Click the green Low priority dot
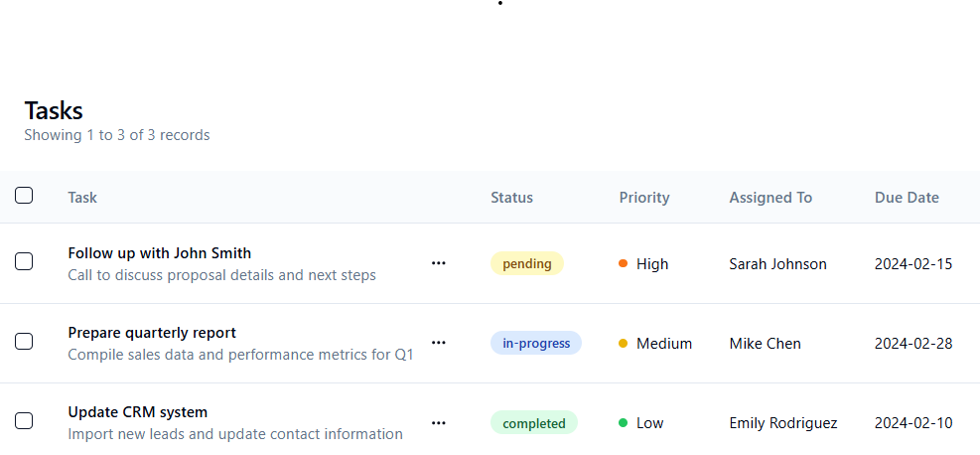The height and width of the screenshot is (455, 980). coord(623,422)
